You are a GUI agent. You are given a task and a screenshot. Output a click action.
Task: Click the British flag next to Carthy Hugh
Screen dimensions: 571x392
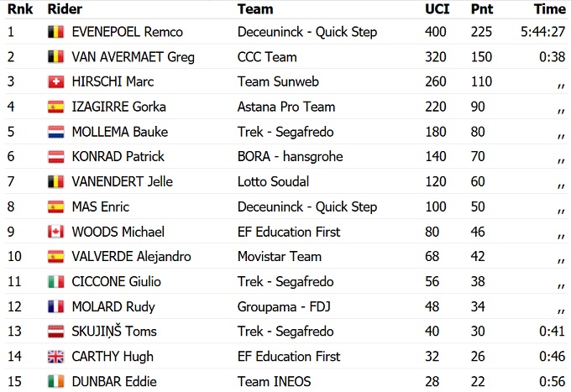coord(55,357)
